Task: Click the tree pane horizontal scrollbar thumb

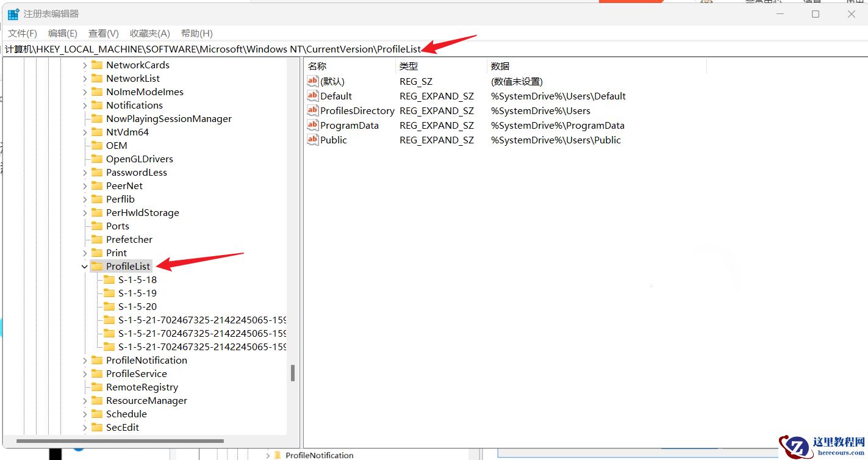Action: (x=120, y=440)
